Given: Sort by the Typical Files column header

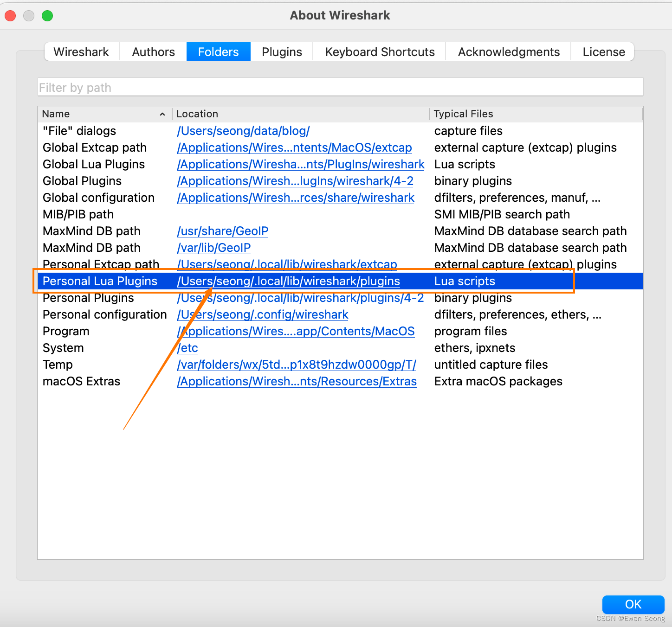Looking at the screenshot, I should pyautogui.click(x=536, y=114).
